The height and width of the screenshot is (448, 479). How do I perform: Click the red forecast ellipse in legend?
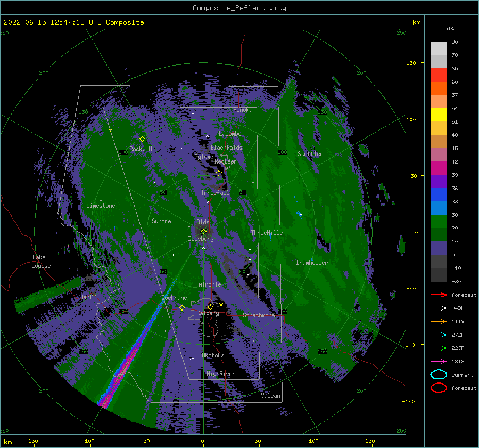439,388
